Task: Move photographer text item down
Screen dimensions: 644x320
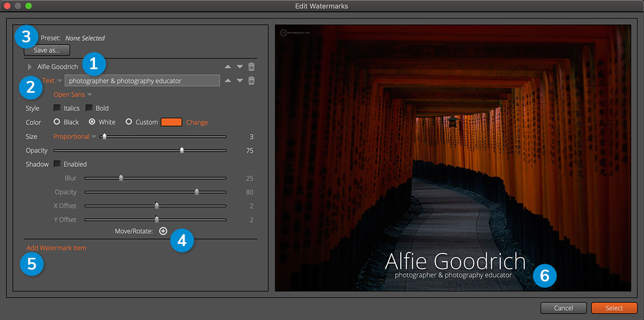Action: pos(239,81)
